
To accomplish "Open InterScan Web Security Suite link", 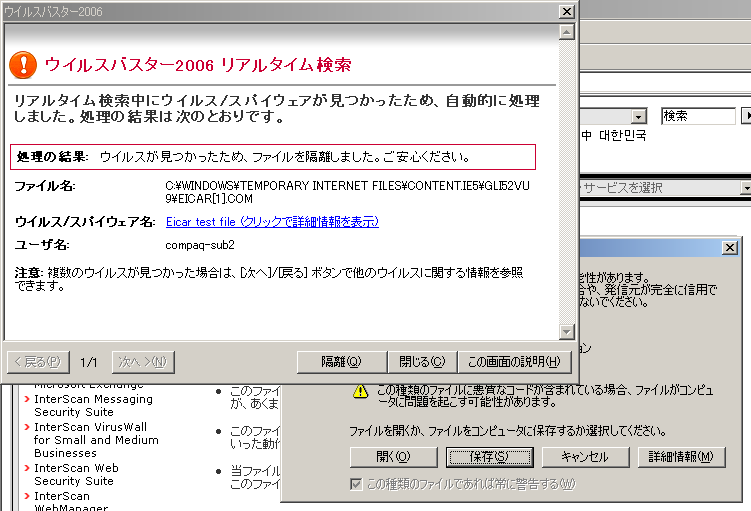I will tap(76, 474).
